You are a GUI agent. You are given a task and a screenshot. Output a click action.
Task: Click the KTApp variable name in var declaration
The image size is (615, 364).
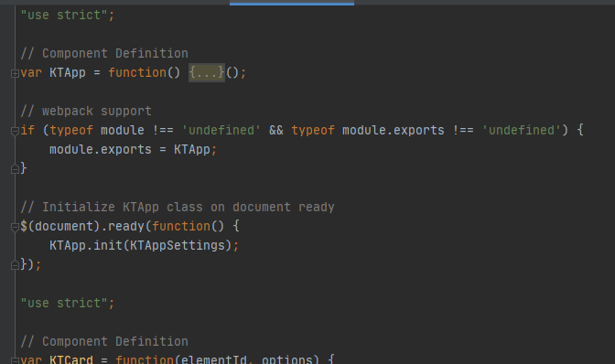coord(68,72)
